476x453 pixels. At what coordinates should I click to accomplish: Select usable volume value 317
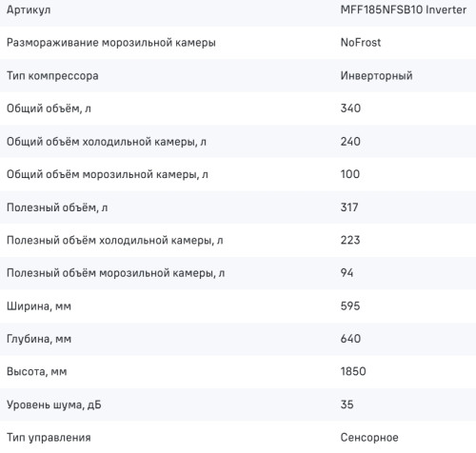pyautogui.click(x=349, y=207)
